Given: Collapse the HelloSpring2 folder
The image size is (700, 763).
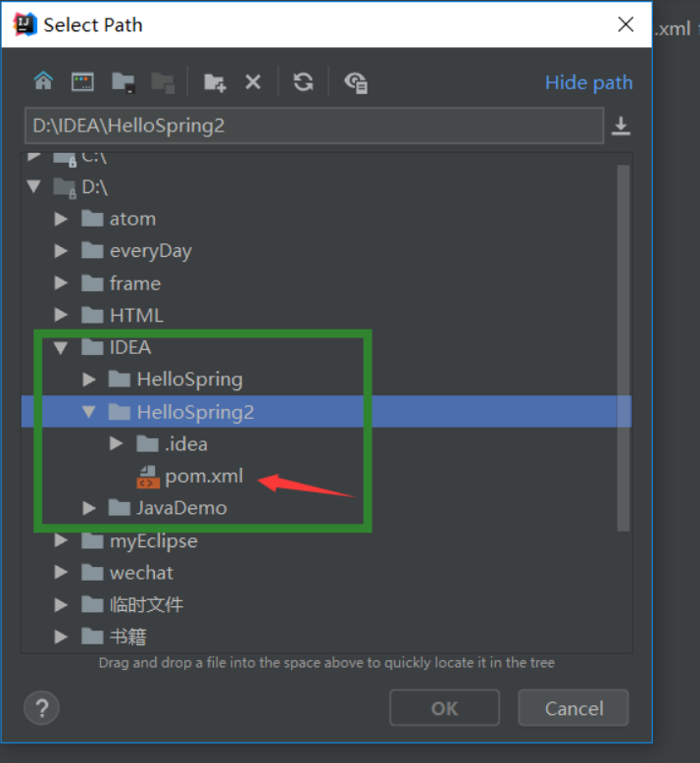Looking at the screenshot, I should click(x=88, y=412).
